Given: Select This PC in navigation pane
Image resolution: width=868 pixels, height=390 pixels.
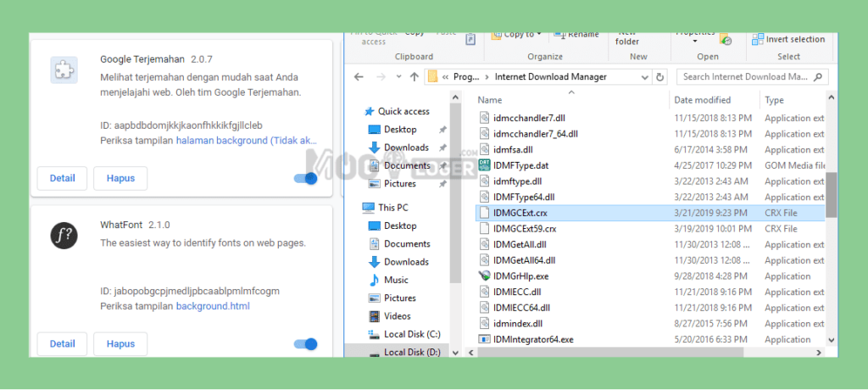Looking at the screenshot, I should 386,208.
